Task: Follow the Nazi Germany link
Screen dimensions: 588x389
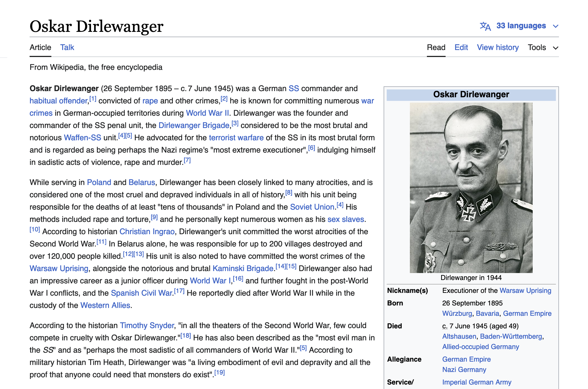Action: pyautogui.click(x=464, y=370)
